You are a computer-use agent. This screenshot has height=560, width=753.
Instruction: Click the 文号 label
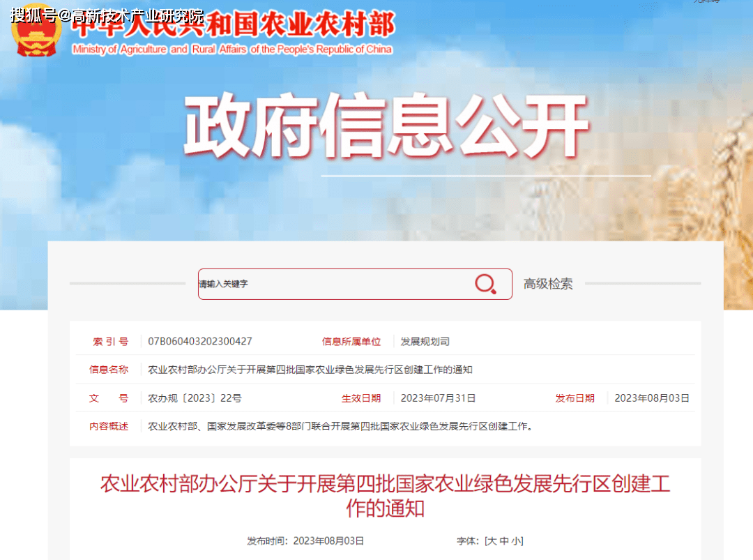click(x=109, y=398)
